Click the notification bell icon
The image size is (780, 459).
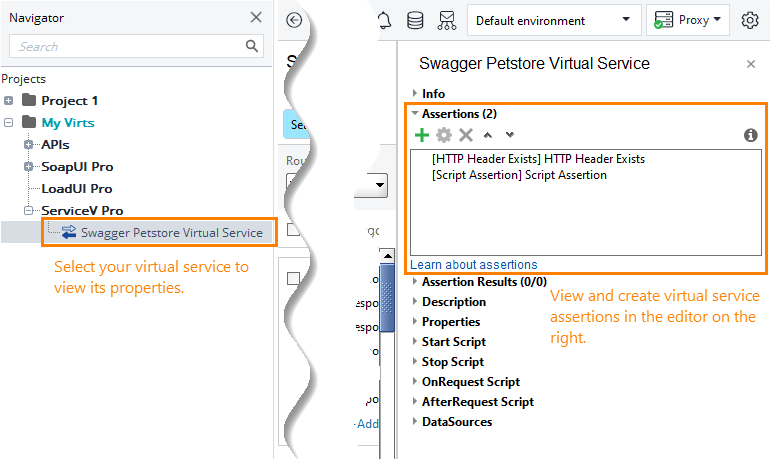point(384,20)
